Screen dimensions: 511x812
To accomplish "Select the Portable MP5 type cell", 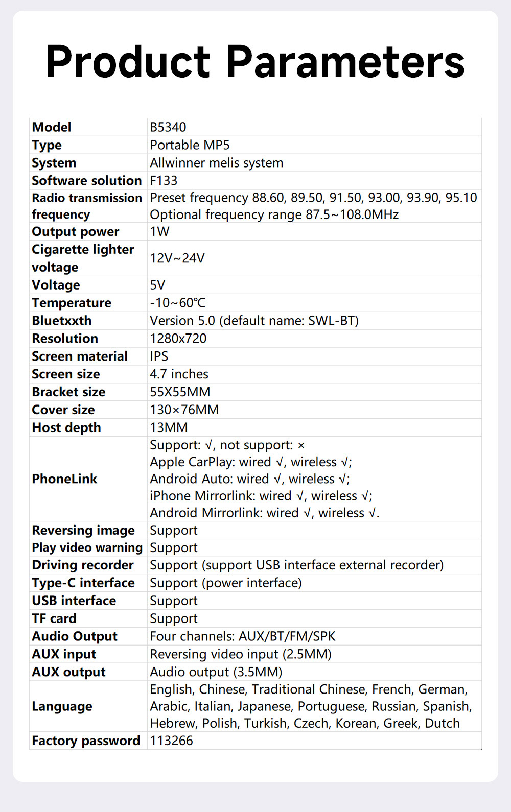I will pyautogui.click(x=190, y=145).
